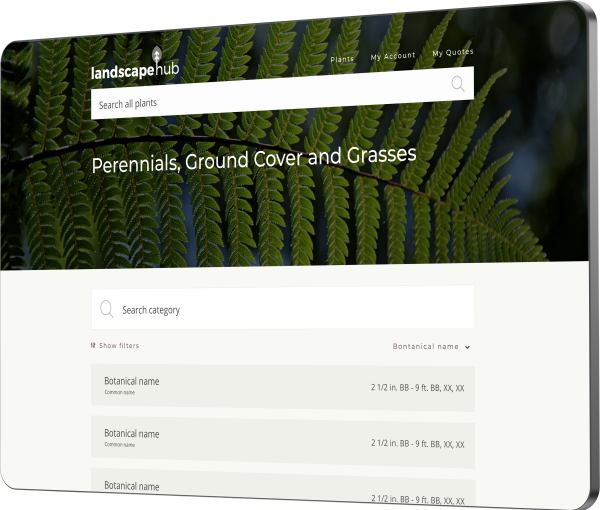This screenshot has width=600, height=510.
Task: Click the chevron next to Bontanical name
Action: click(467, 348)
